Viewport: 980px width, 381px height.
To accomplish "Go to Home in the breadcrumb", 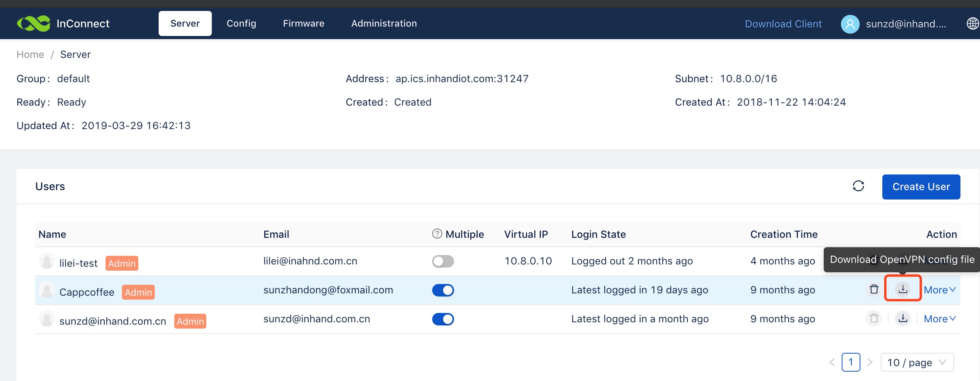I will pos(30,54).
